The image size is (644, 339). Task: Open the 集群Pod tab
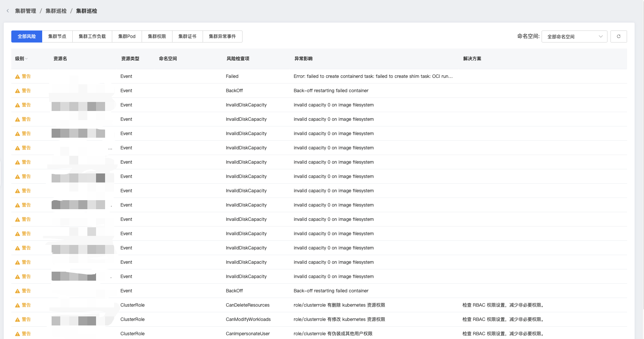[127, 36]
